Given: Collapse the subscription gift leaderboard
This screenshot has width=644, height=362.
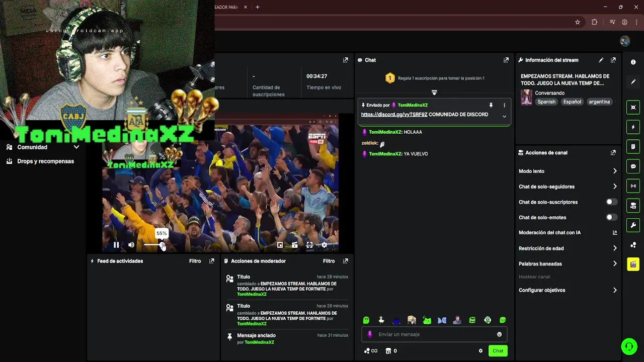Looking at the screenshot, I should point(434,93).
